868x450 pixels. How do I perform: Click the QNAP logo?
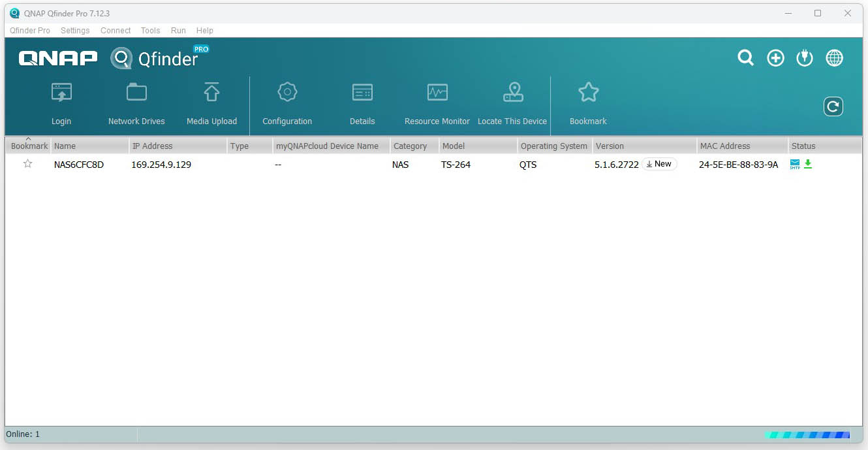pyautogui.click(x=58, y=58)
